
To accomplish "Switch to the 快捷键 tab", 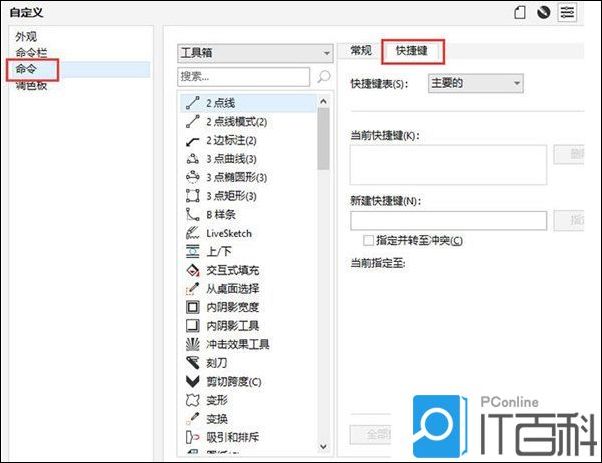I will tap(412, 50).
